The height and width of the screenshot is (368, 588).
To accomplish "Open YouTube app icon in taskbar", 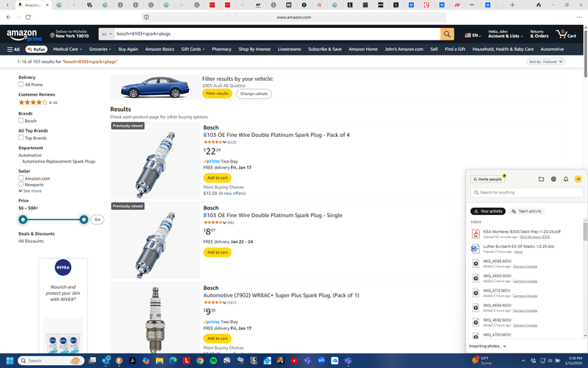I will pyautogui.click(x=294, y=361).
